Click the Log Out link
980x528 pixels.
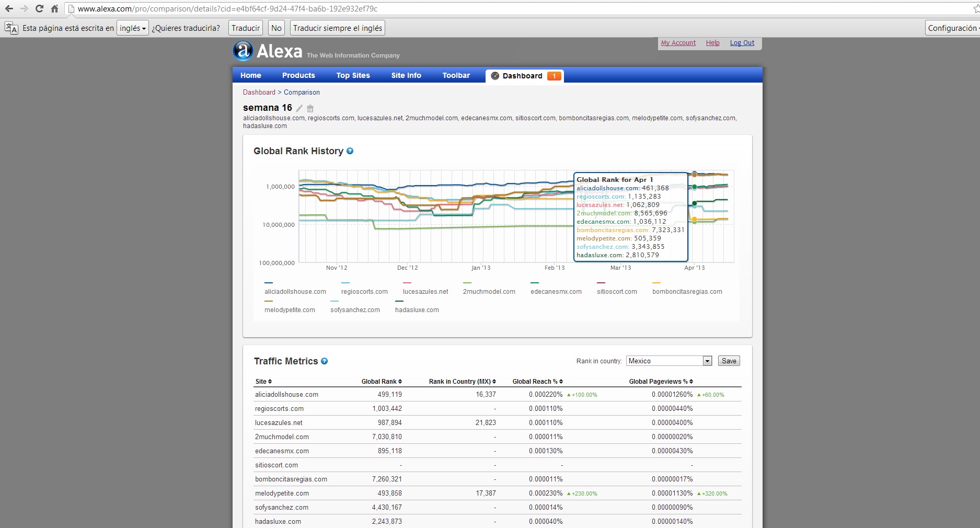coord(742,43)
